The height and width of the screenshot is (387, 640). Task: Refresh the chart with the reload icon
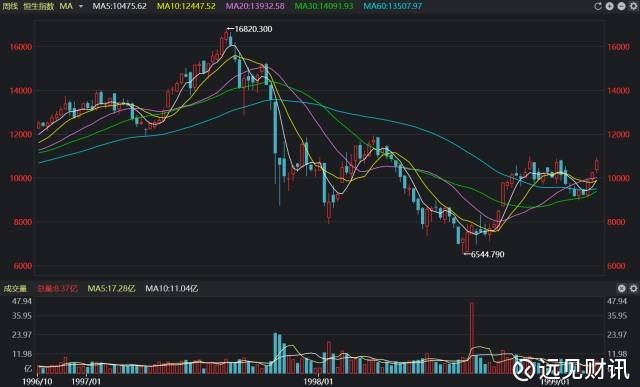pyautogui.click(x=598, y=6)
